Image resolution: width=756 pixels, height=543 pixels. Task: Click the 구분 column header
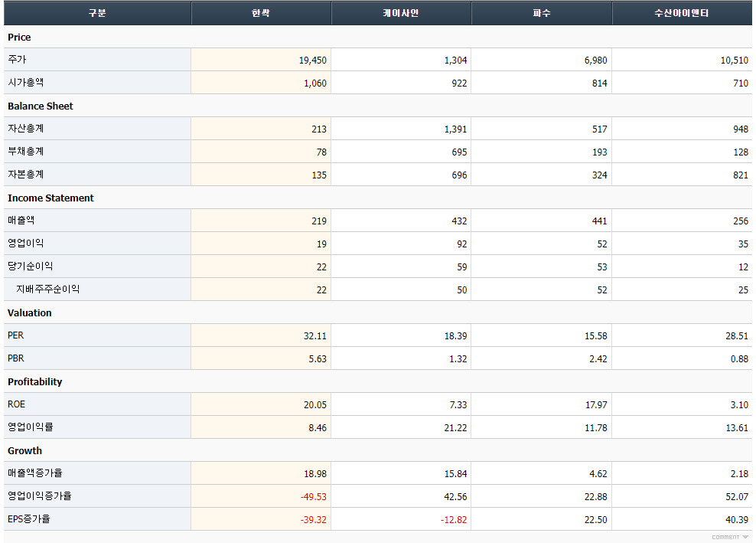pyautogui.click(x=97, y=13)
